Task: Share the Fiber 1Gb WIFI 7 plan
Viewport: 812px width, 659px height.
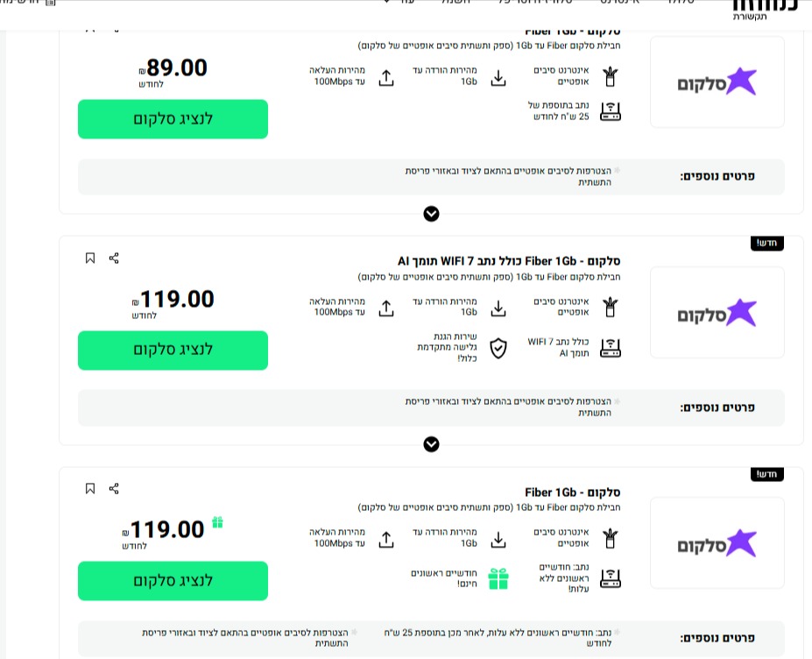Action: click(114, 259)
